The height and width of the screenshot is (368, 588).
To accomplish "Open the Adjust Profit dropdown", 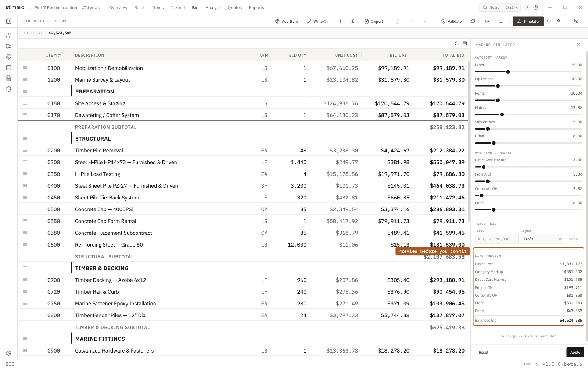I will point(542,239).
